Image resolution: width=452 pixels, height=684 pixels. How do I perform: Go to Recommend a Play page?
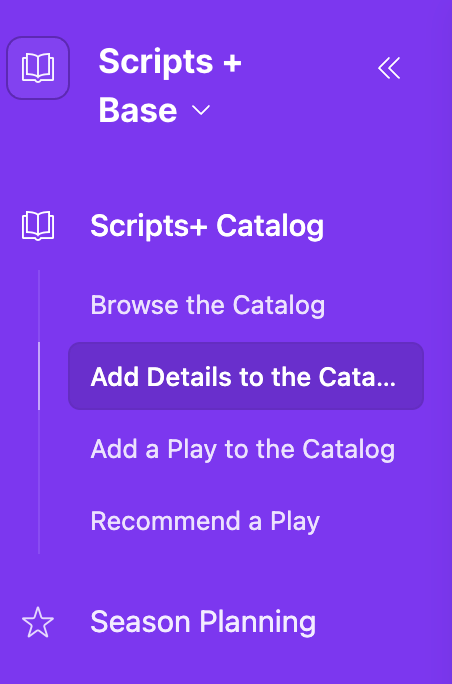pyautogui.click(x=205, y=521)
